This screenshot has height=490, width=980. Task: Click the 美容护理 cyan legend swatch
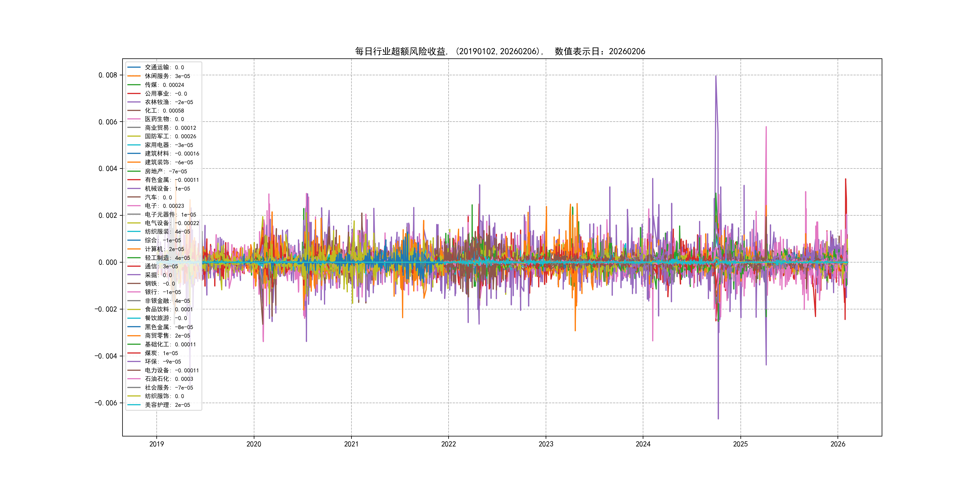click(x=134, y=405)
